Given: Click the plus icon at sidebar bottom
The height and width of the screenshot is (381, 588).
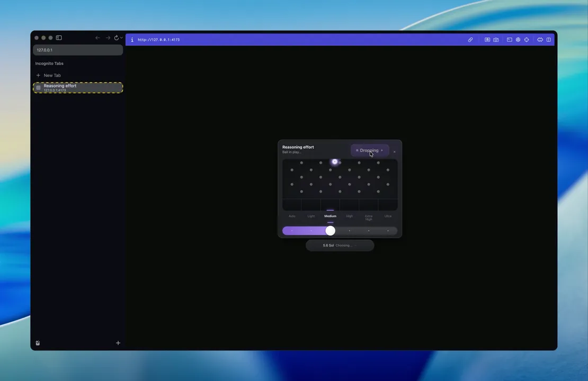Looking at the screenshot, I should coord(118,343).
